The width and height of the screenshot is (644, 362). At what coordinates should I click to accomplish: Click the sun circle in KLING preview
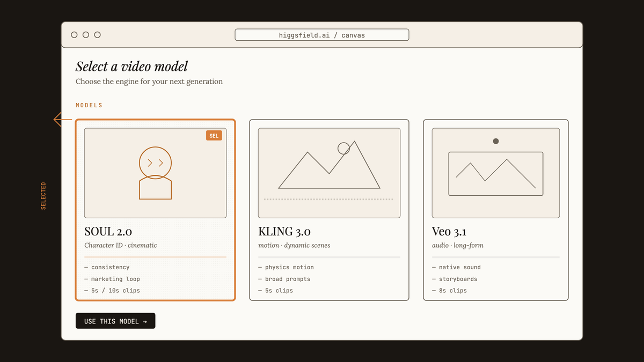coord(343,149)
